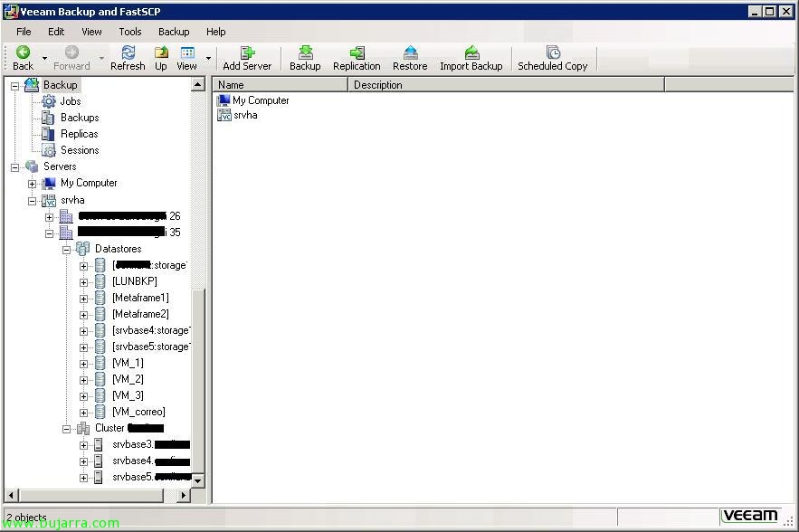Viewport: 799px width, 532px height.
Task: Select the Sessions node icon
Action: (x=48, y=150)
